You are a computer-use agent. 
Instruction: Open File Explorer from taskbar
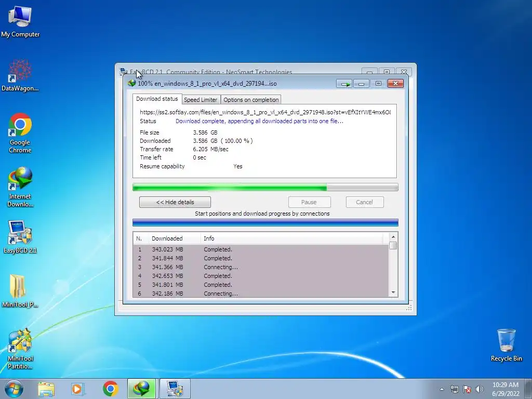(x=46, y=389)
